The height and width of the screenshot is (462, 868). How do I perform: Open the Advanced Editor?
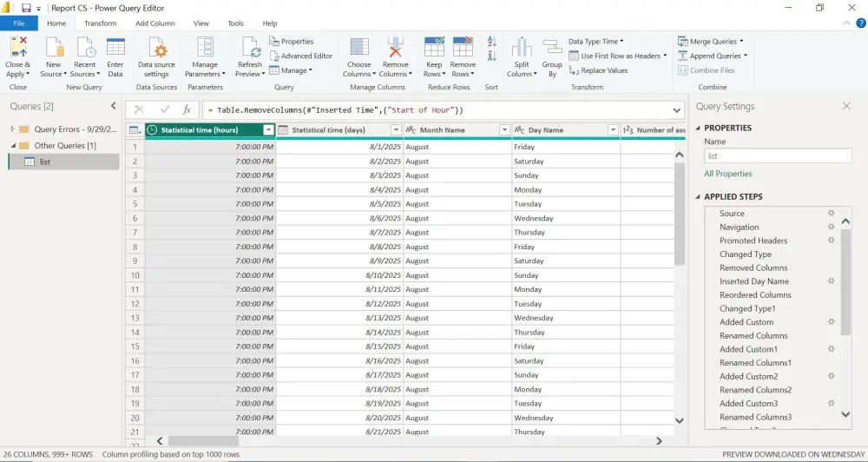point(301,56)
